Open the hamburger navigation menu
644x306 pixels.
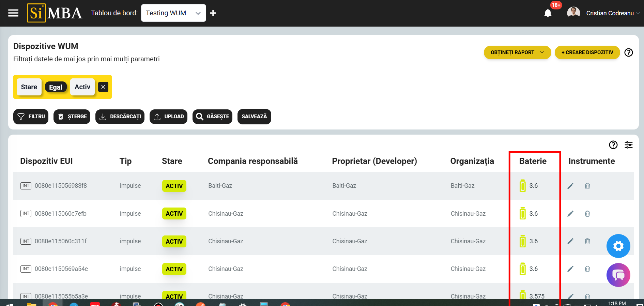pyautogui.click(x=13, y=13)
